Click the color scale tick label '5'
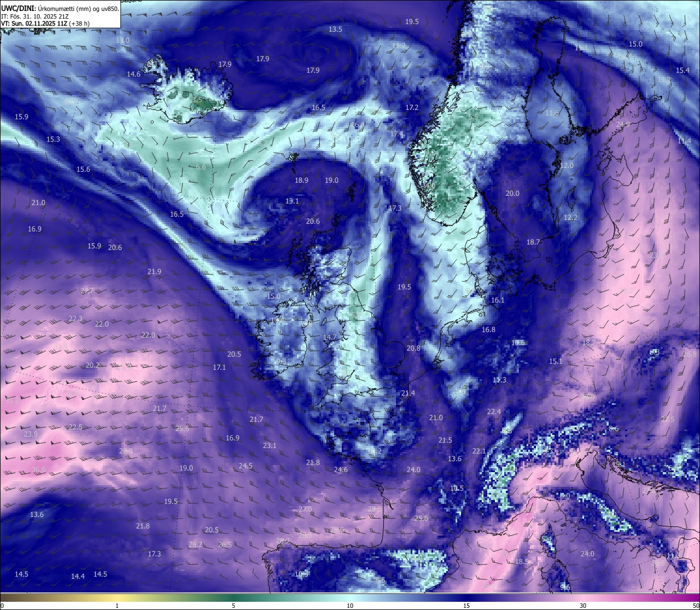The image size is (700, 610). 234,606
